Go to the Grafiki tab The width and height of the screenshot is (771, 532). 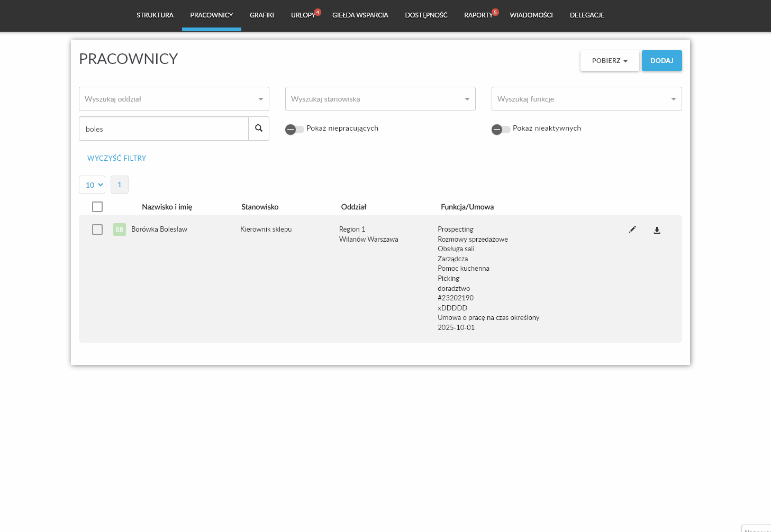(261, 15)
